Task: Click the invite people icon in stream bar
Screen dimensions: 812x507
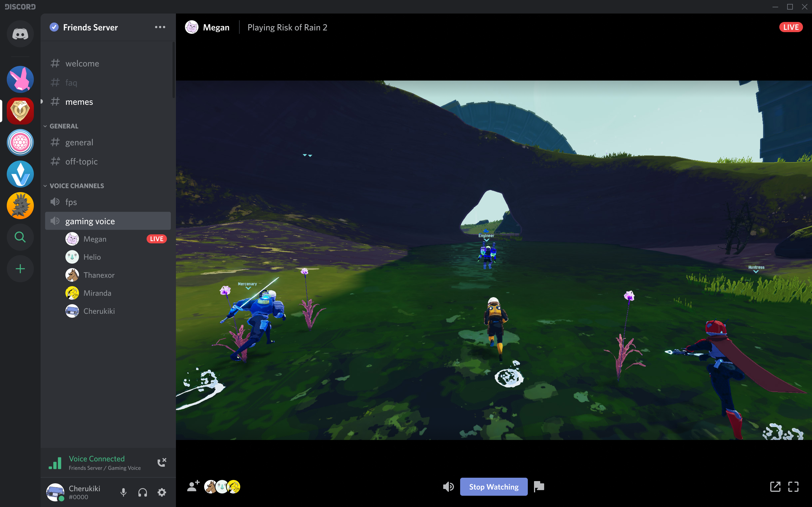Action: 192,486
